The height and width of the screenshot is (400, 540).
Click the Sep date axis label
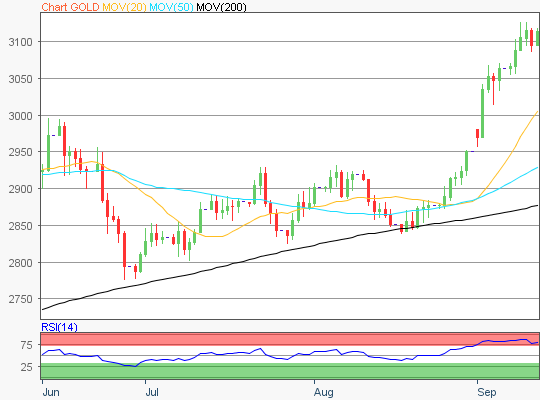click(487, 392)
